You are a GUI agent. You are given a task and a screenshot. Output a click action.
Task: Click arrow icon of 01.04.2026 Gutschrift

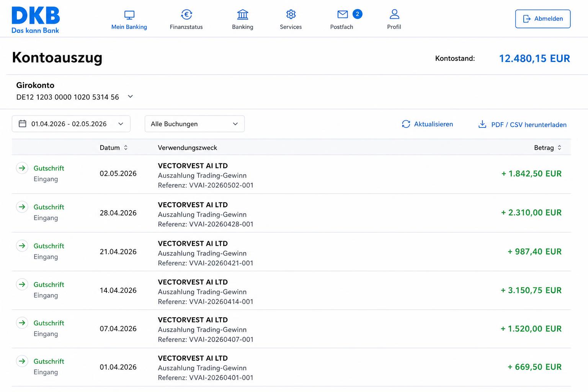tap(22, 361)
